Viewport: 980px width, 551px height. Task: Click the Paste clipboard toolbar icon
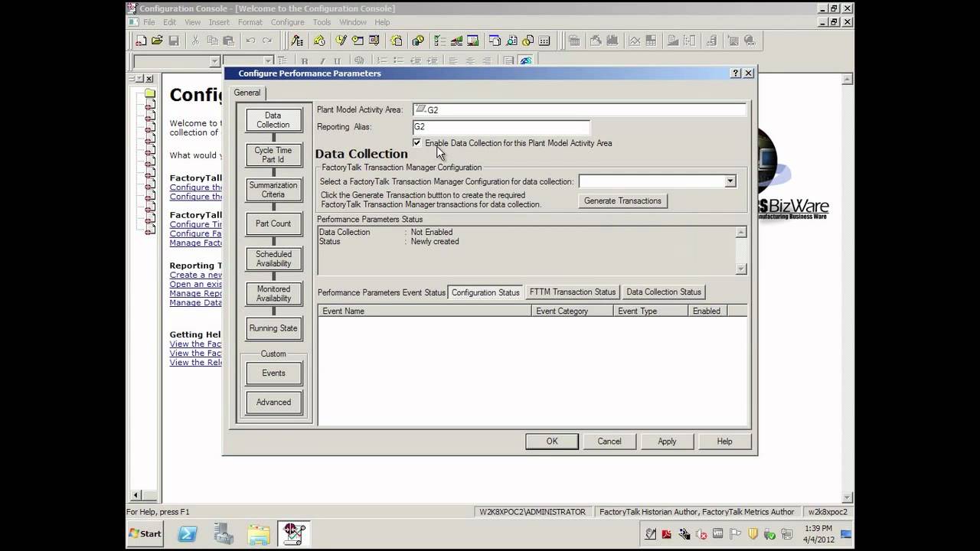(x=228, y=41)
